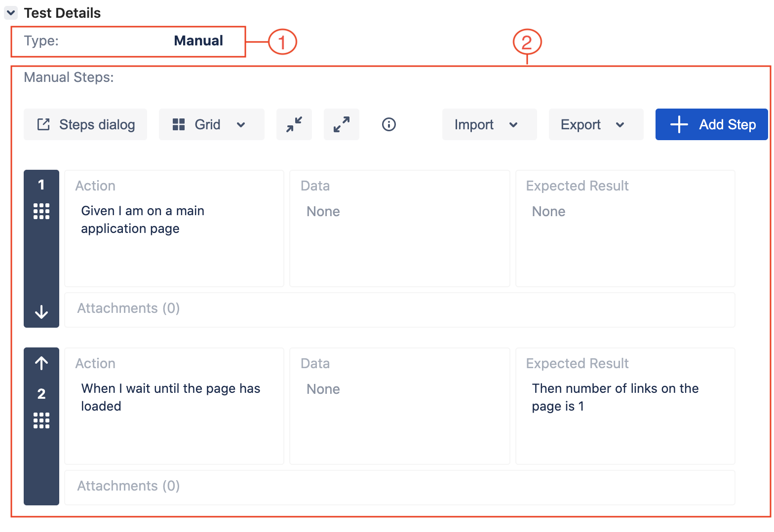Image resolution: width=774 pixels, height=532 pixels.
Task: Move step 1 down with arrow
Action: tap(41, 312)
